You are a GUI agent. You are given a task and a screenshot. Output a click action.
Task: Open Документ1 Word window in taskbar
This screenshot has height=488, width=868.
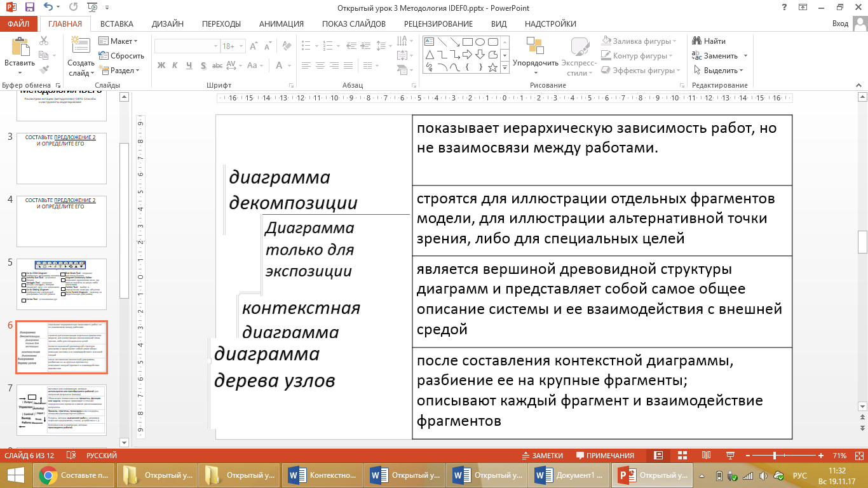pyautogui.click(x=569, y=475)
